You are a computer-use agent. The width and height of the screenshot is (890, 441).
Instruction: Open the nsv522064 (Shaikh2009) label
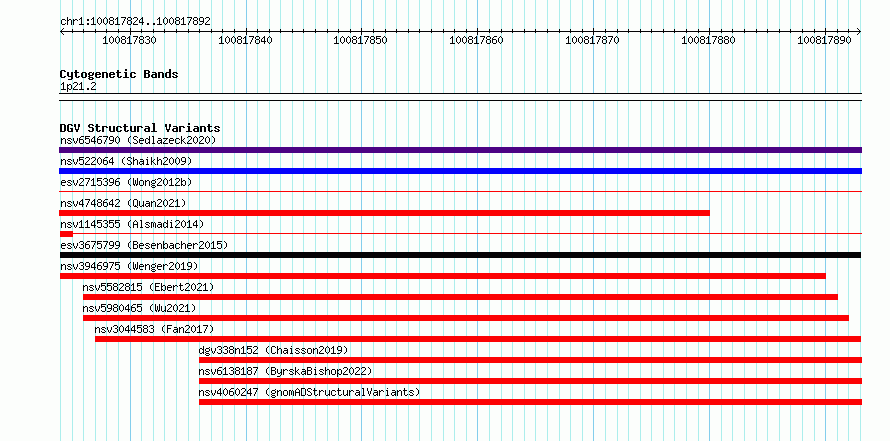click(126, 161)
